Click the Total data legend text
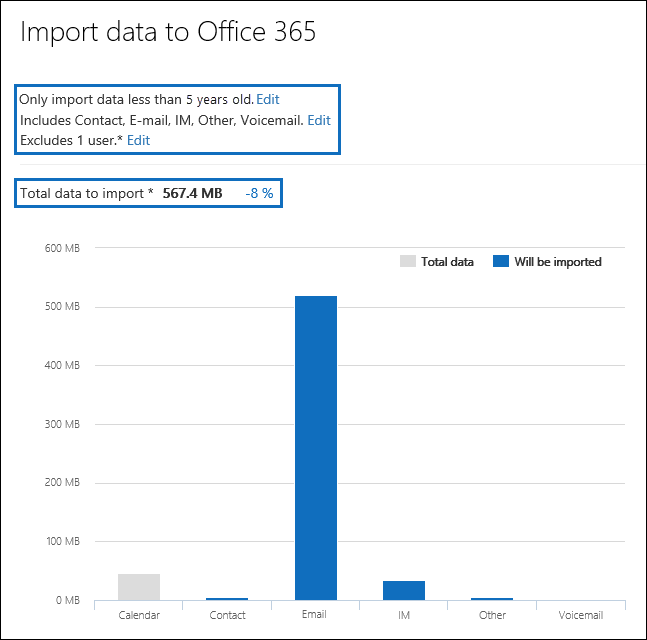 coord(447,262)
